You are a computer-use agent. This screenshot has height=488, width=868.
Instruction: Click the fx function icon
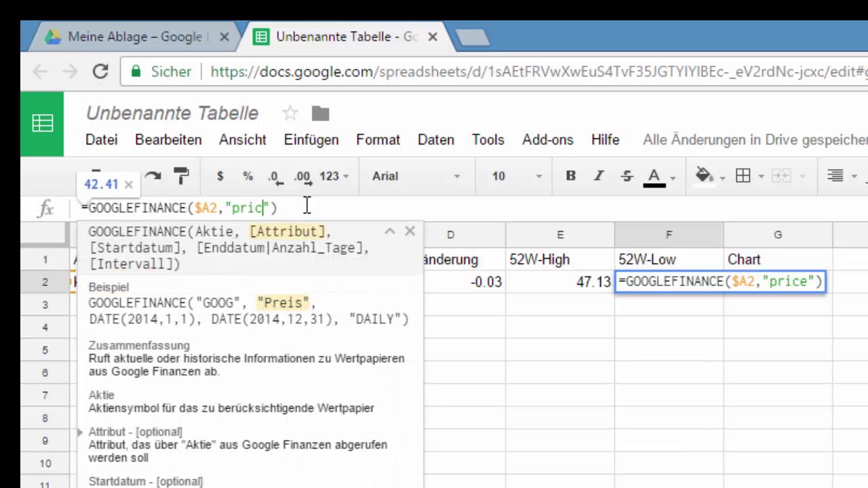click(x=45, y=208)
